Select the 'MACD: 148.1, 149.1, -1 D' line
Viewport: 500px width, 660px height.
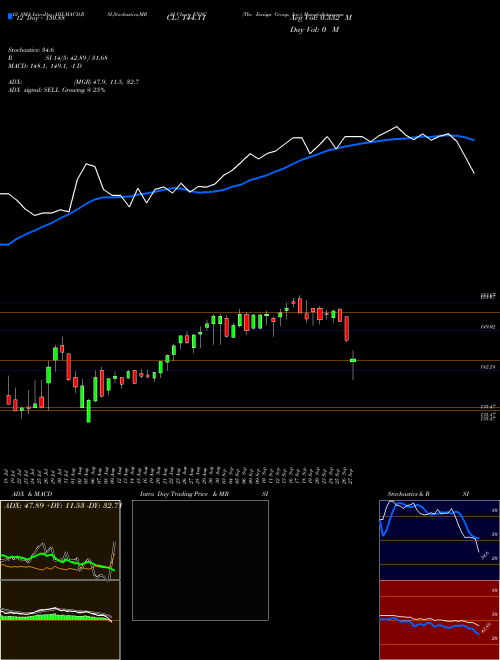[45, 66]
